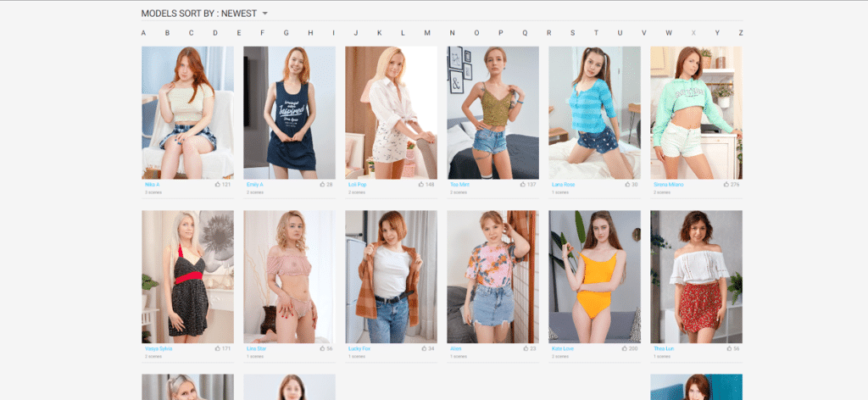Click the Thea Lun thumbnail image
This screenshot has width=868, height=400.
tap(697, 276)
